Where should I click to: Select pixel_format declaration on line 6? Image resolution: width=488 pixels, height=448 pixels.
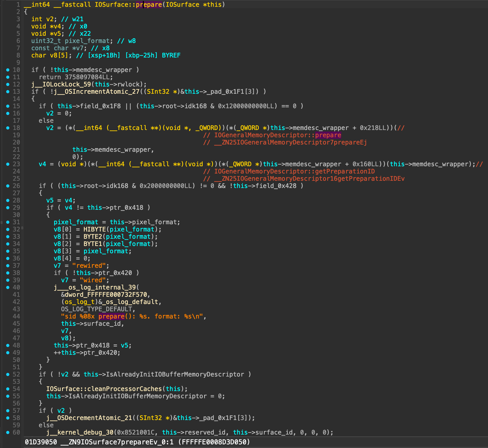87,41
